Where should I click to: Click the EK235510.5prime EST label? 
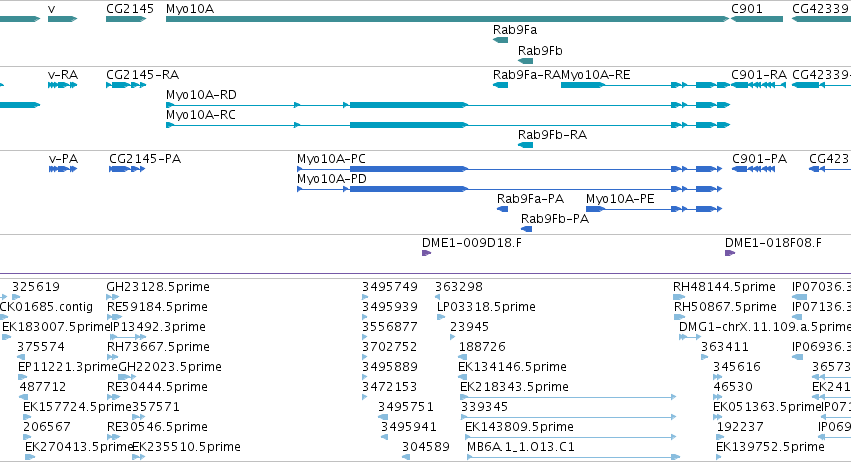click(187, 447)
